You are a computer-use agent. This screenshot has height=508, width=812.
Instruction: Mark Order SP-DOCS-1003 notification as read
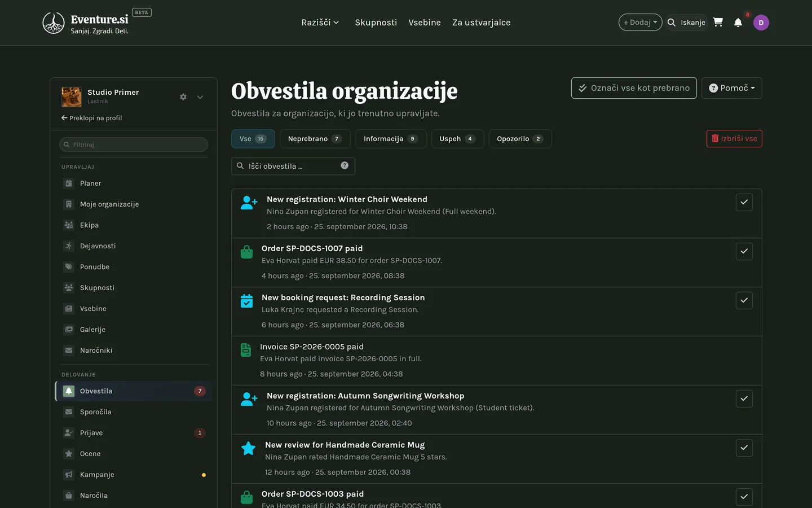[744, 497]
